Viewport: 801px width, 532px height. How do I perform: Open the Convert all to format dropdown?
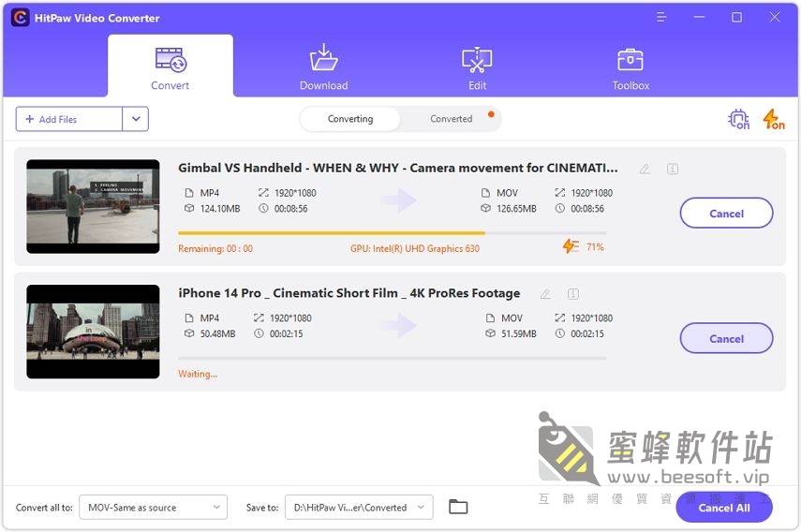coord(154,508)
